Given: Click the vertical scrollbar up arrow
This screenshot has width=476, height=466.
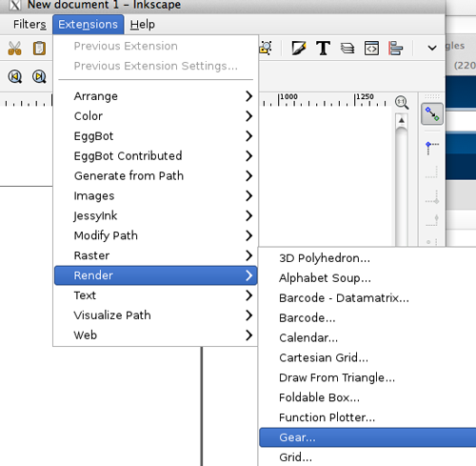Looking at the screenshot, I should coord(402,121).
